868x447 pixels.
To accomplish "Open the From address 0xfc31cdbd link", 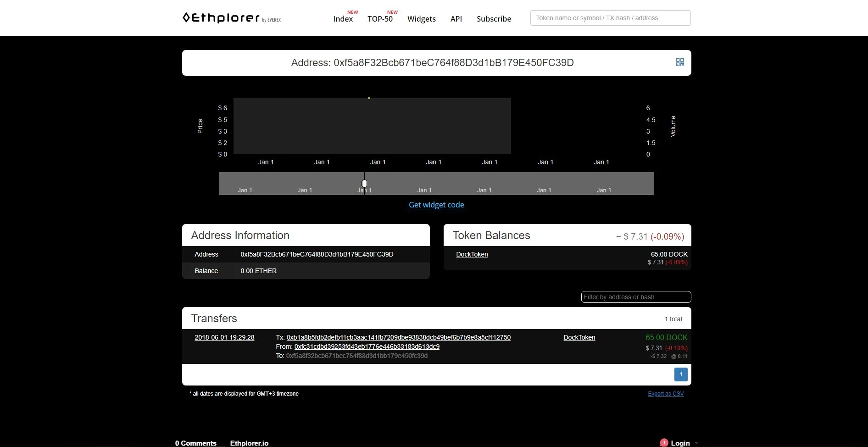I will 367,346.
